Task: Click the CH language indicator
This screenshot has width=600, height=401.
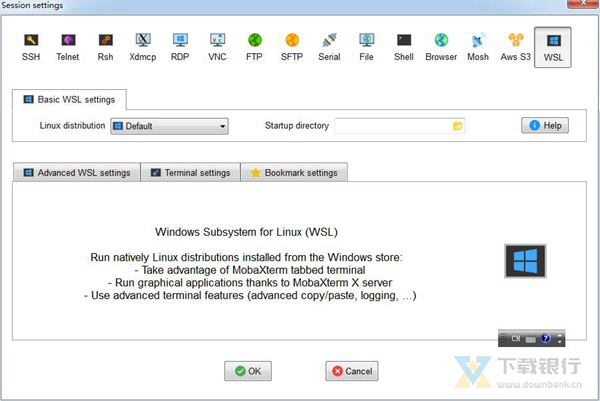Action: (515, 339)
